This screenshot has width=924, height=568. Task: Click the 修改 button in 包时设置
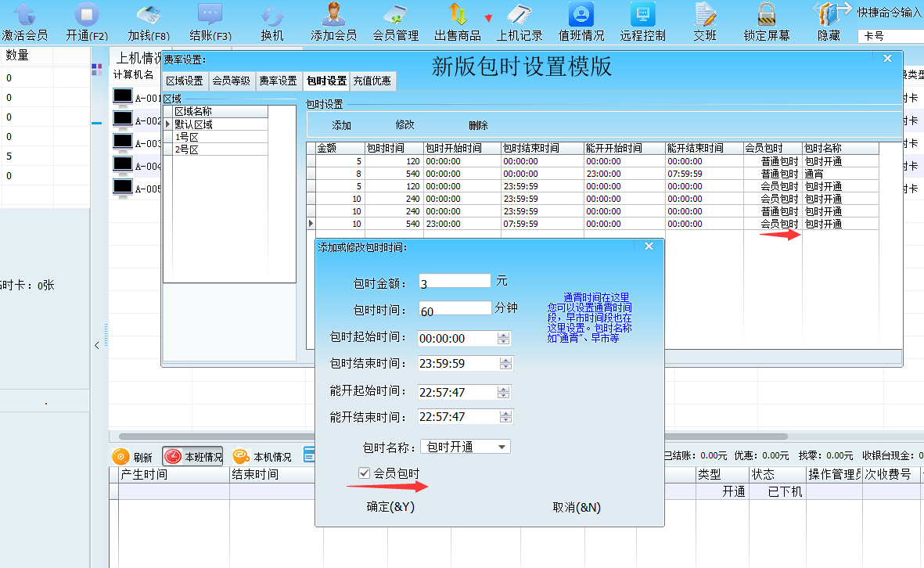(404, 125)
